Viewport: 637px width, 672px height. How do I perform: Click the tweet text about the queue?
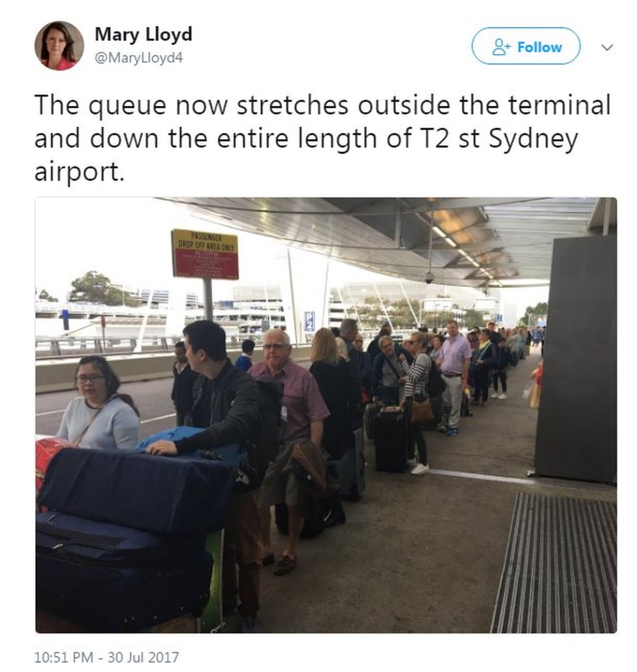click(x=322, y=138)
